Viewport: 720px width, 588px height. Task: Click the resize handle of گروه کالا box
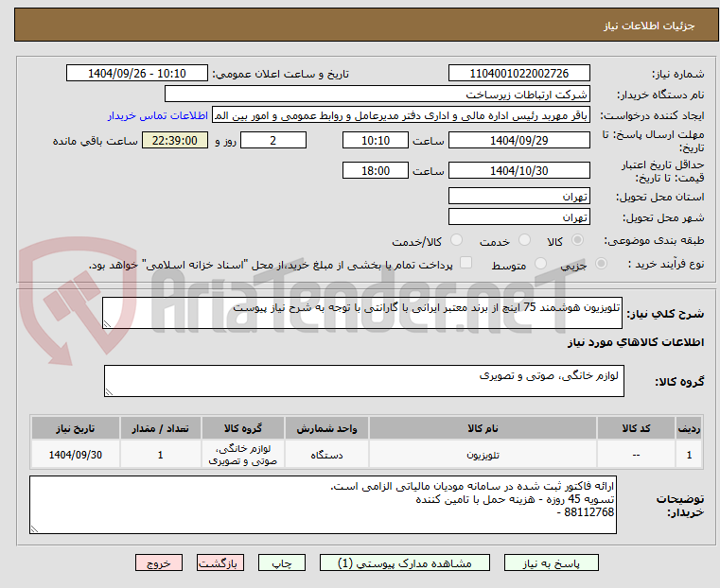[109, 392]
